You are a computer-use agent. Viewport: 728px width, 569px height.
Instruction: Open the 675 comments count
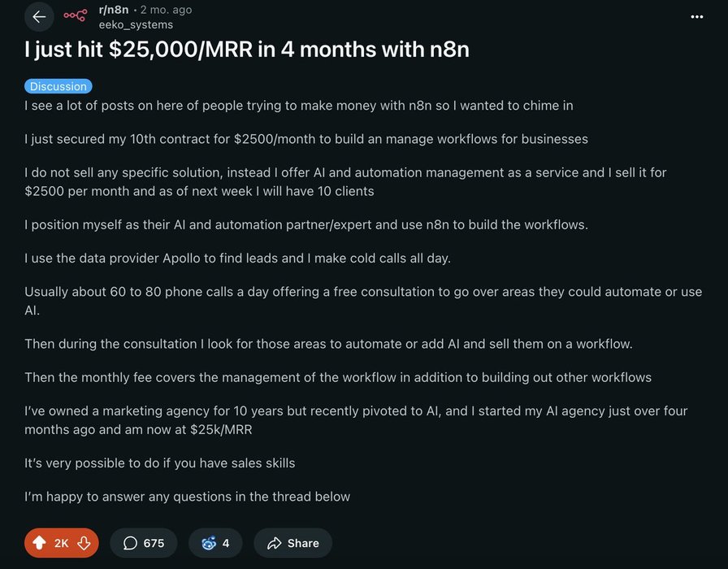pyautogui.click(x=154, y=543)
